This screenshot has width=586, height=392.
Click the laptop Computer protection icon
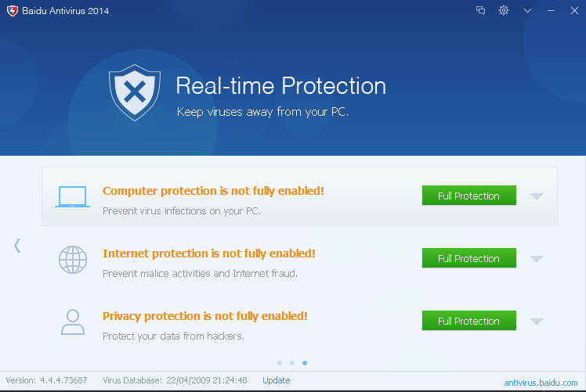(73, 196)
